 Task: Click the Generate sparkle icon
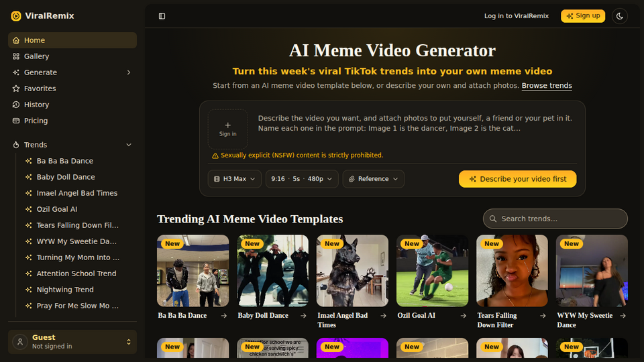point(16,72)
